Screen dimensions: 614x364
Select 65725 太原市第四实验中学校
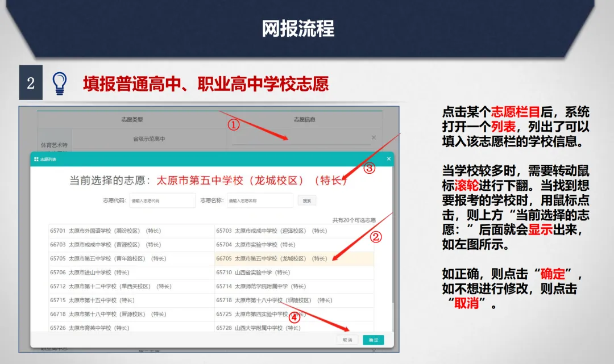(x=294, y=315)
